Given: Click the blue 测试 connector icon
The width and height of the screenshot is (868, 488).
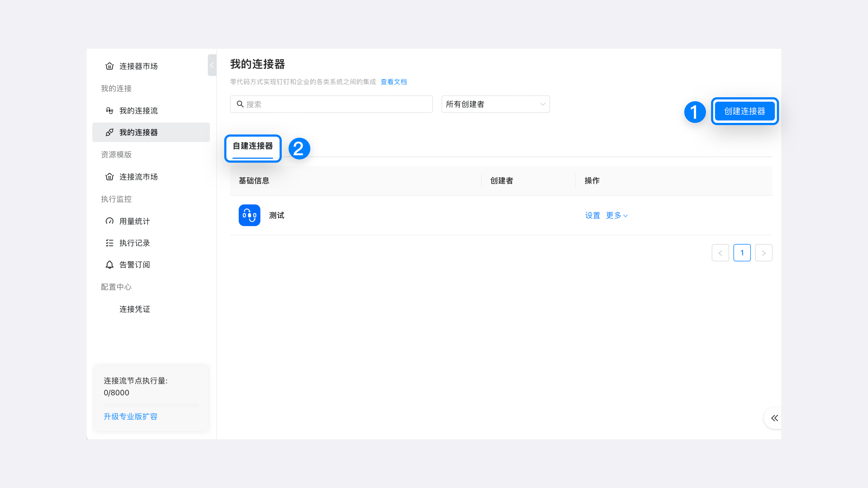Looking at the screenshot, I should click(249, 215).
